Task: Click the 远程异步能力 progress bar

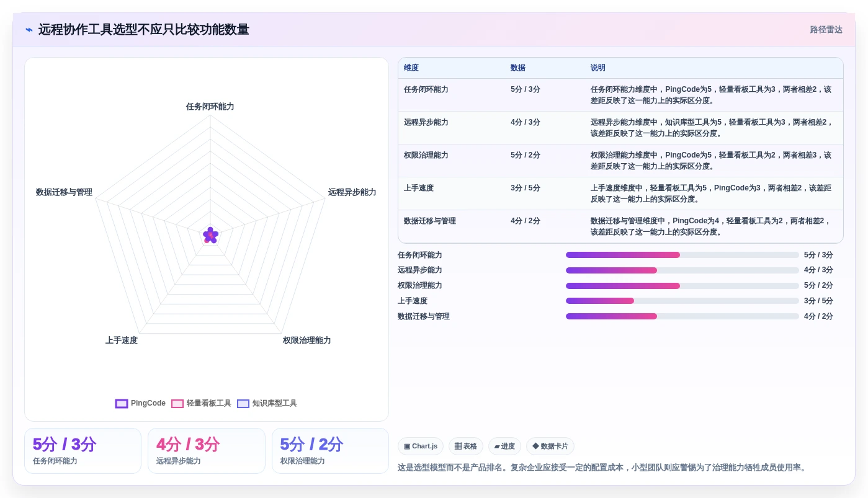Action: 682,270
